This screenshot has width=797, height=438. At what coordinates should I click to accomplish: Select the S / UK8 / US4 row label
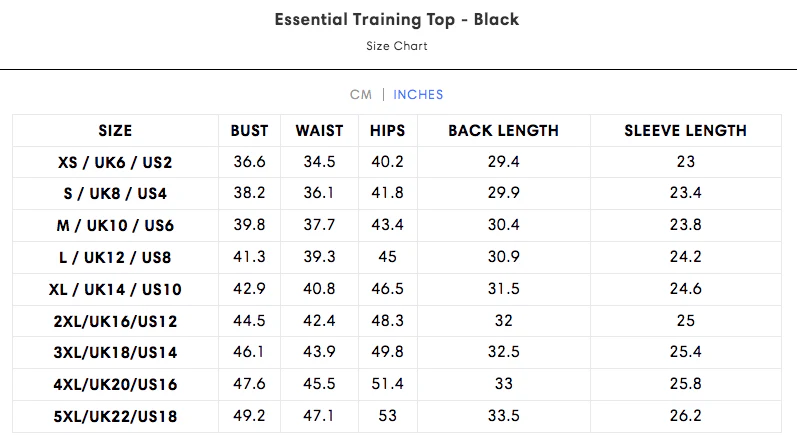115,194
